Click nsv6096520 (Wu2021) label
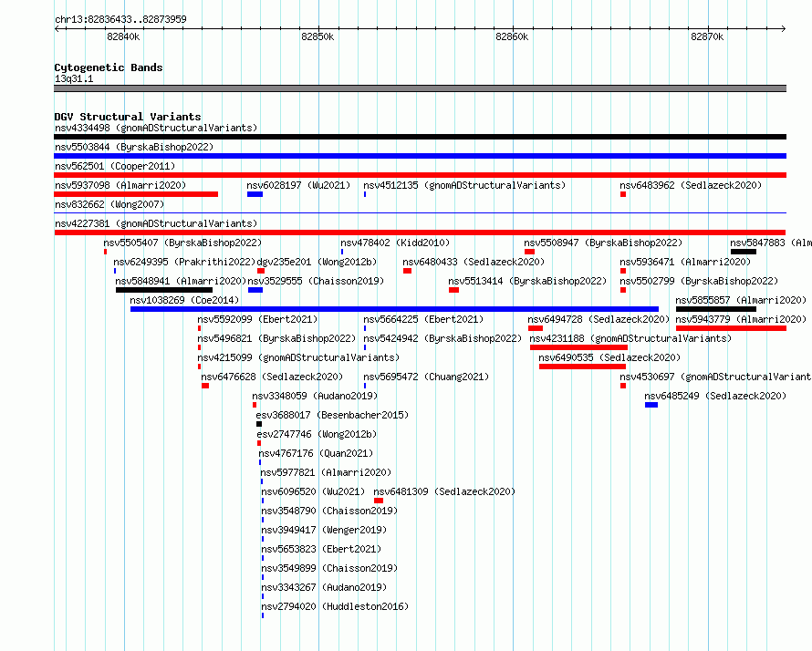This screenshot has height=651, width=812. pyautogui.click(x=313, y=491)
